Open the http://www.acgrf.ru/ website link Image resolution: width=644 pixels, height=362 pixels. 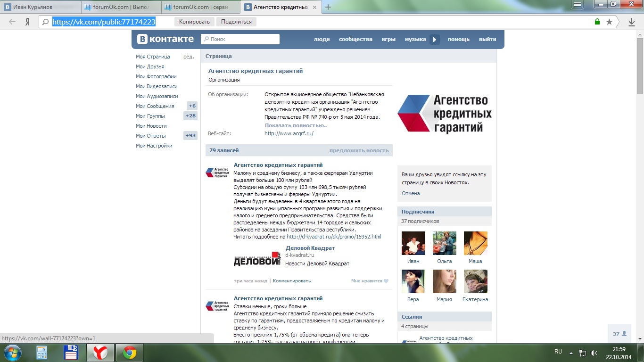click(289, 133)
